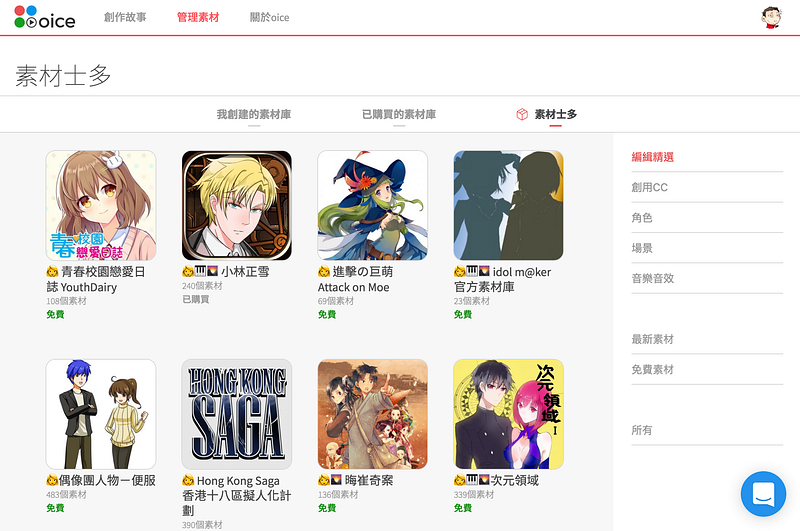Open the 進擊の巨萌 Attack on Moe thumbnail
Screen dimensions: 800x531
click(372, 206)
